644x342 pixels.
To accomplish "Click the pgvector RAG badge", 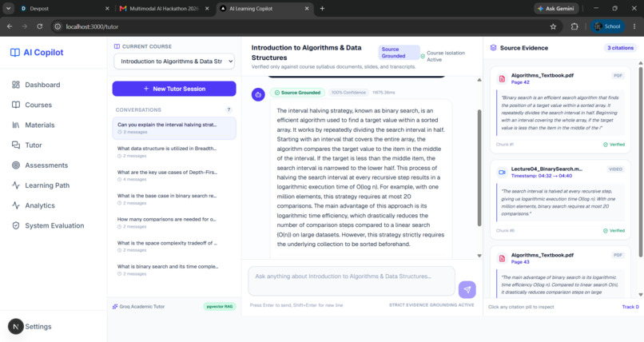I will [219, 306].
